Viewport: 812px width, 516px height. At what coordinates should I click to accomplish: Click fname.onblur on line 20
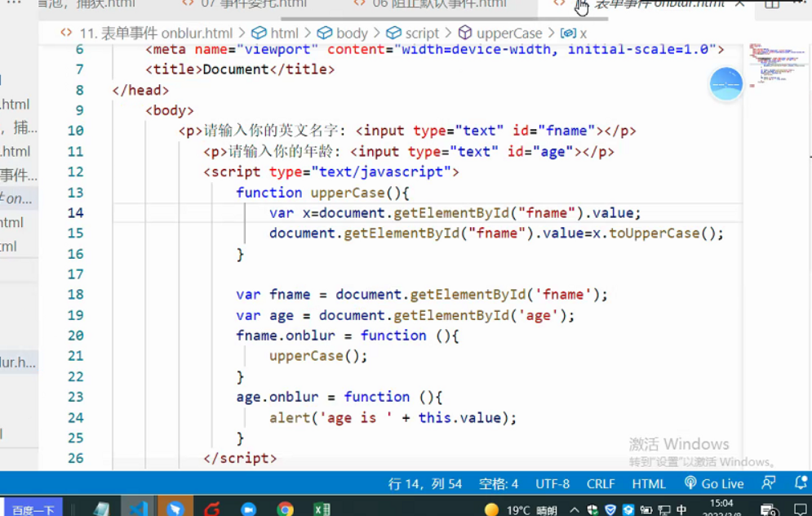(286, 336)
